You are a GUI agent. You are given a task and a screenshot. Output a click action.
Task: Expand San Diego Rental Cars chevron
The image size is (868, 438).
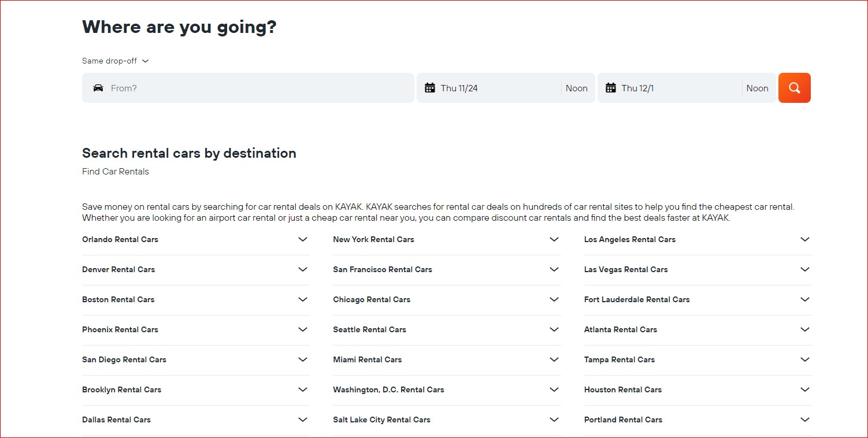click(x=303, y=359)
